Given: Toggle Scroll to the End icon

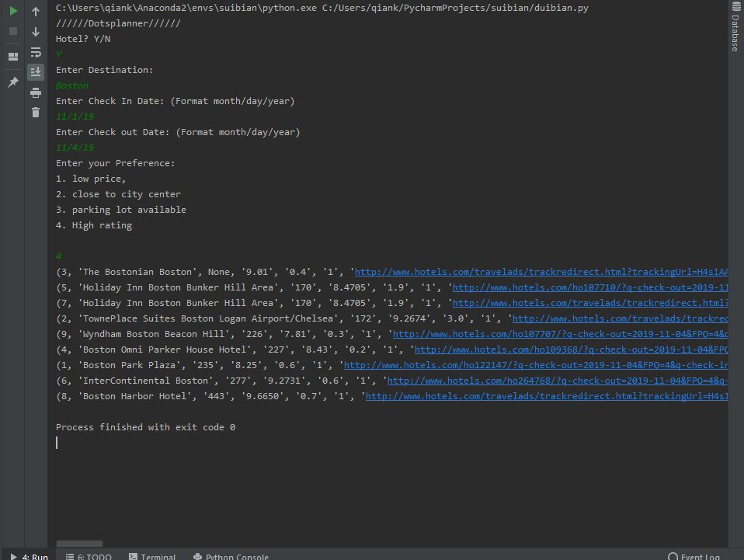Looking at the screenshot, I should [x=36, y=71].
